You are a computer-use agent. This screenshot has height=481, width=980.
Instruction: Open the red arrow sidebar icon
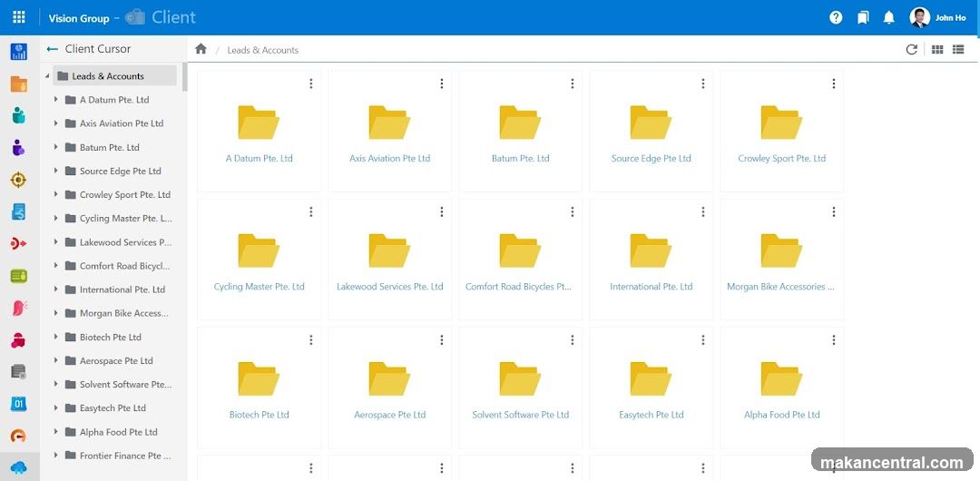point(19,244)
